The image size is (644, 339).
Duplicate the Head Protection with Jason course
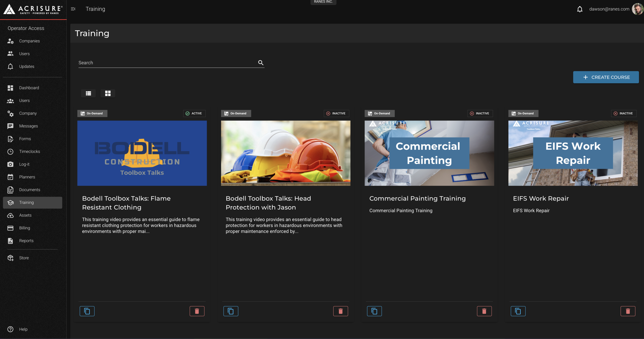click(231, 311)
